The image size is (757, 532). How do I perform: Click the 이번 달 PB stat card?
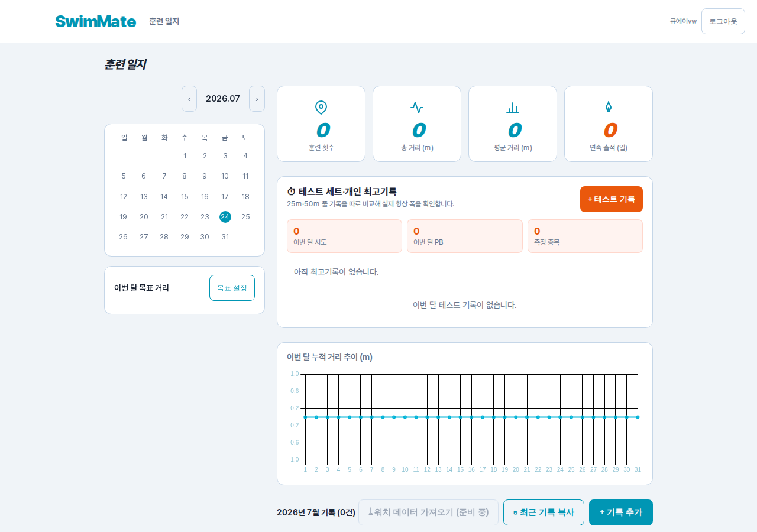pyautogui.click(x=465, y=236)
